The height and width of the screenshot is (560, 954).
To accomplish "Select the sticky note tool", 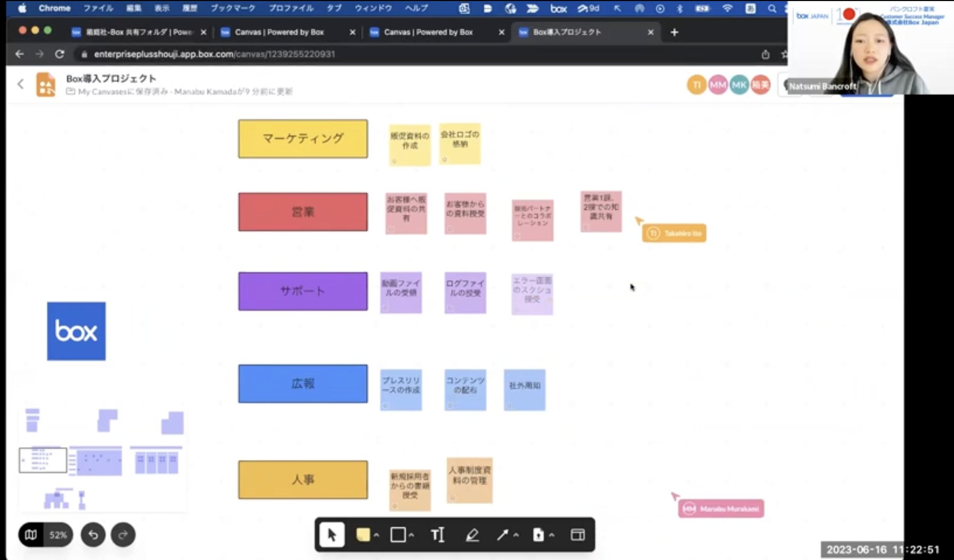I will tap(363, 535).
